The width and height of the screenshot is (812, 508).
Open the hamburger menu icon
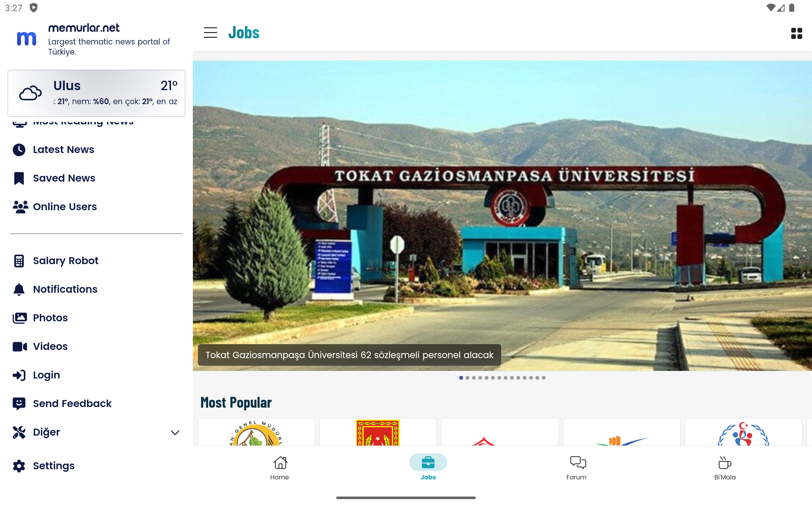click(x=210, y=33)
